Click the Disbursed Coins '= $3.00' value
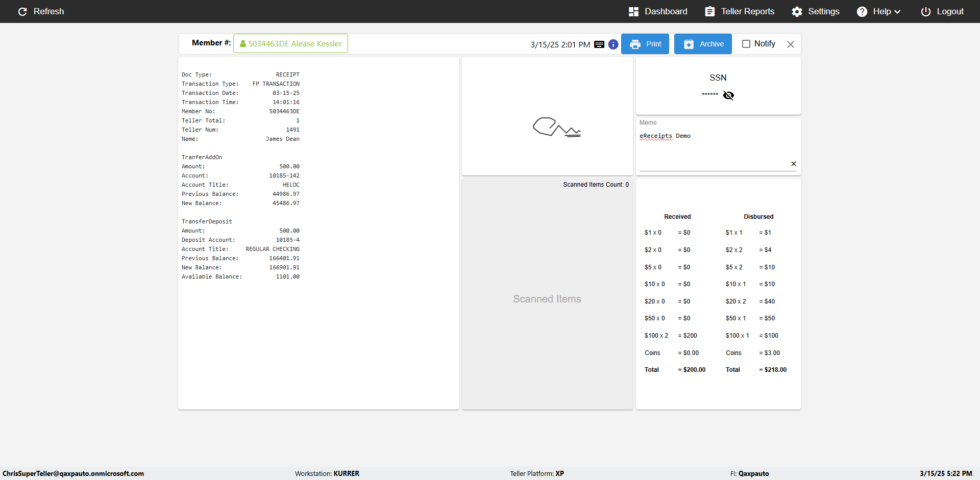 tap(770, 353)
